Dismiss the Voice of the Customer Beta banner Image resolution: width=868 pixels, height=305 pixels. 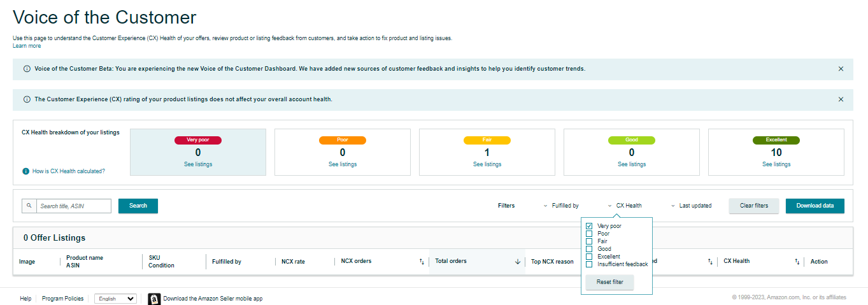[841, 69]
